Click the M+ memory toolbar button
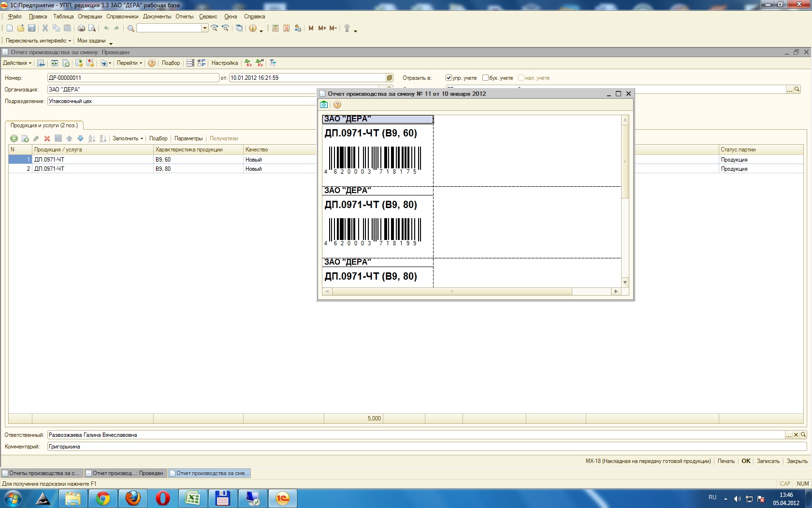This screenshot has height=508, width=812. click(x=322, y=29)
